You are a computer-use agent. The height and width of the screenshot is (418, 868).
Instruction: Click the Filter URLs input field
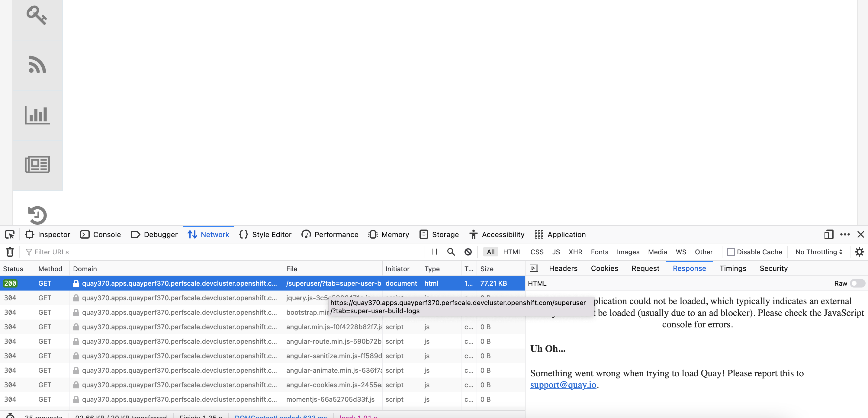point(222,252)
